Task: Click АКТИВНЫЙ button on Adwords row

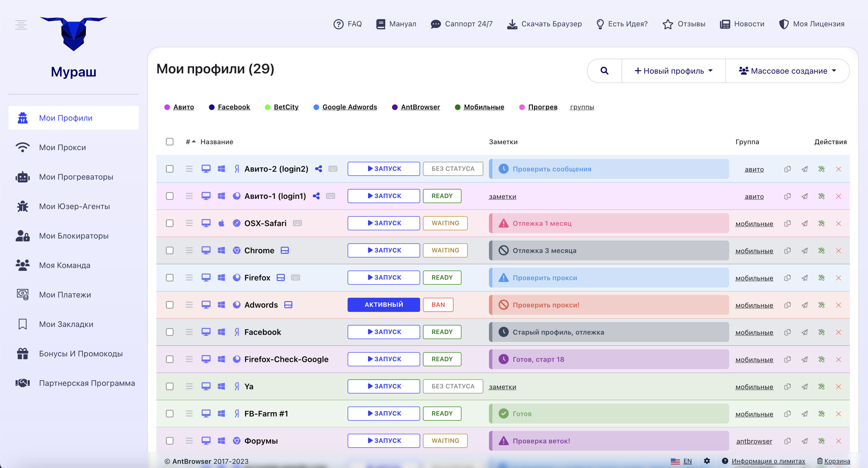Action: [x=384, y=305]
